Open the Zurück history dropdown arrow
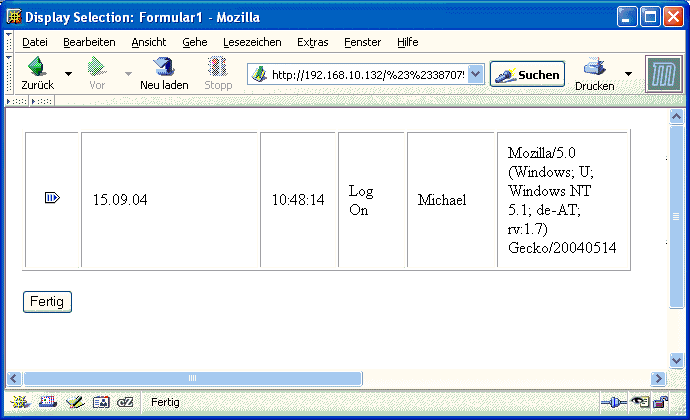690x420 pixels. [68, 74]
